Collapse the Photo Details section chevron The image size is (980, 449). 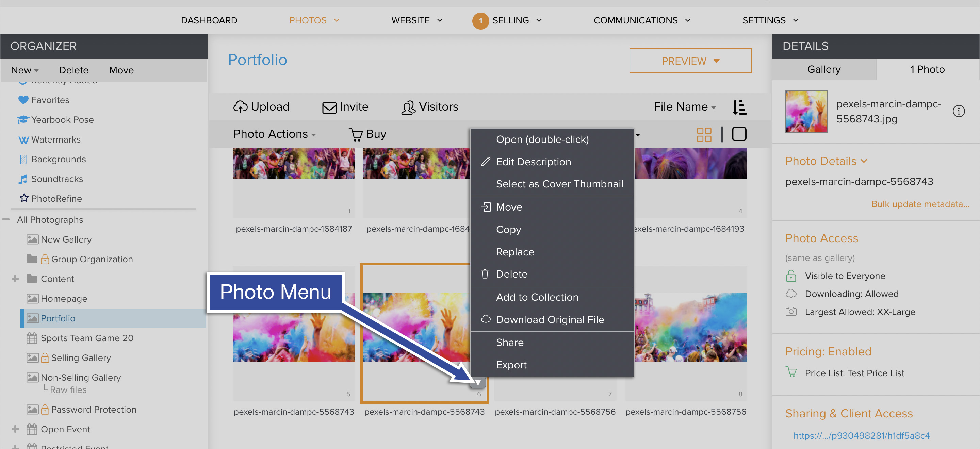pos(864,161)
